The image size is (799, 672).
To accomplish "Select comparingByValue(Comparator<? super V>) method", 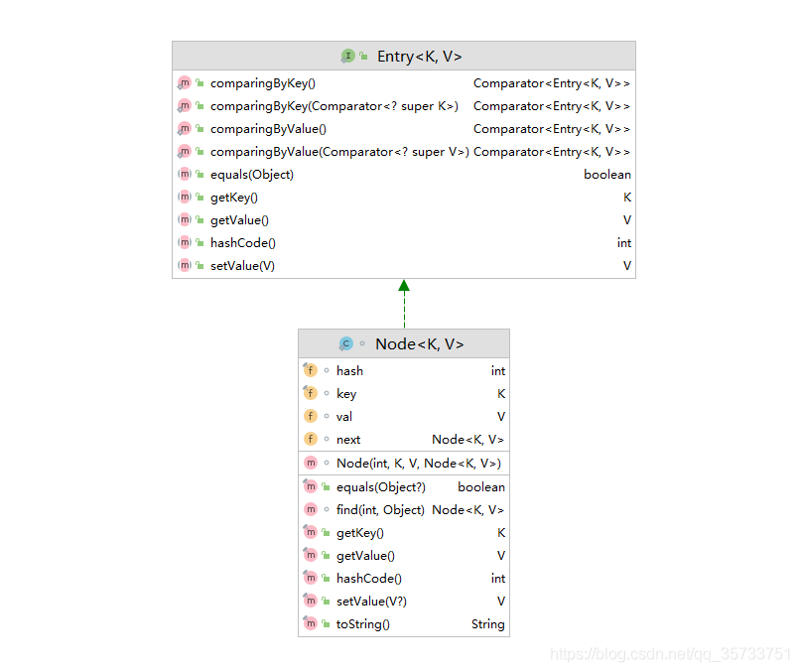I will pos(338,152).
